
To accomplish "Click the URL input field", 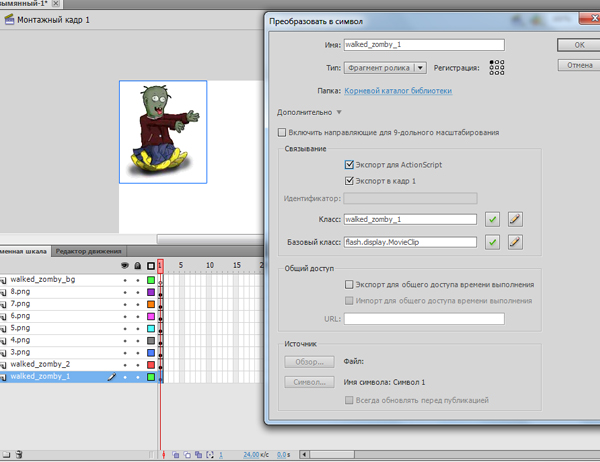I will [x=424, y=318].
